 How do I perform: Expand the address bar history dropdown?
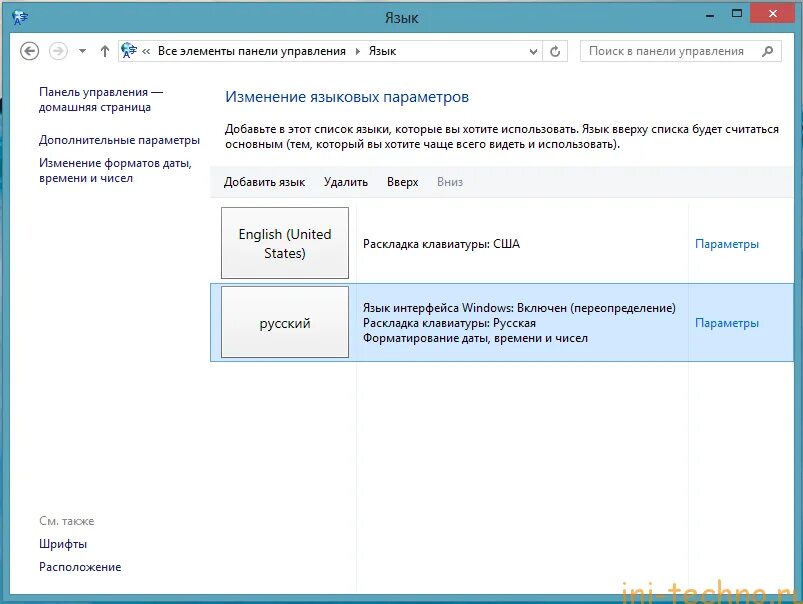coord(533,52)
